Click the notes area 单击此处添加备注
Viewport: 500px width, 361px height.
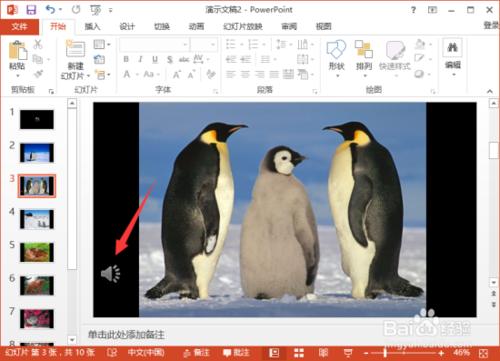tap(126, 335)
